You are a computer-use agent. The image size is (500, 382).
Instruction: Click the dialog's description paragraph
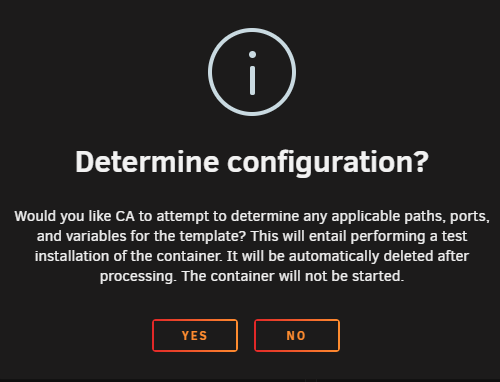(x=252, y=246)
